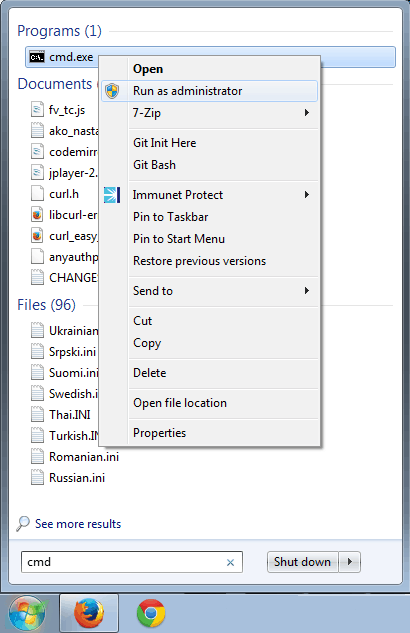
Task: Clear the search box with the X
Action: click(230, 562)
